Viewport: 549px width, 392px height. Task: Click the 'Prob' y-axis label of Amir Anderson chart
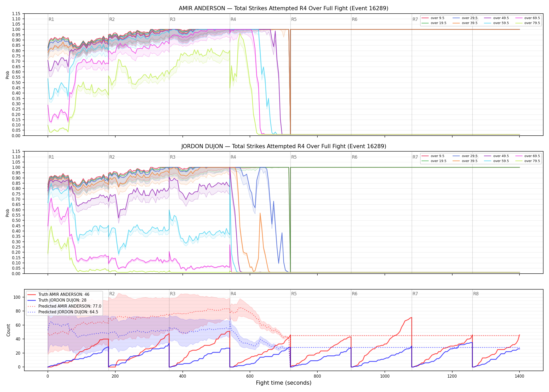(x=8, y=75)
